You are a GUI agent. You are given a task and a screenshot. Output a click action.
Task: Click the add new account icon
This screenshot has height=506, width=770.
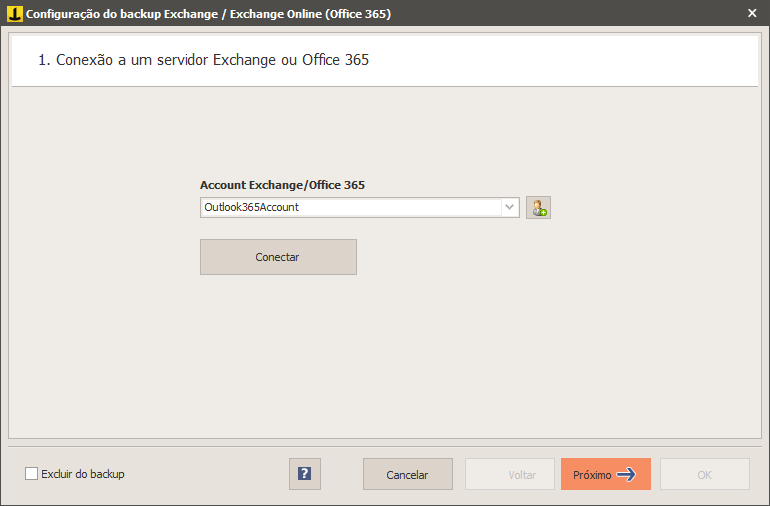coord(538,207)
